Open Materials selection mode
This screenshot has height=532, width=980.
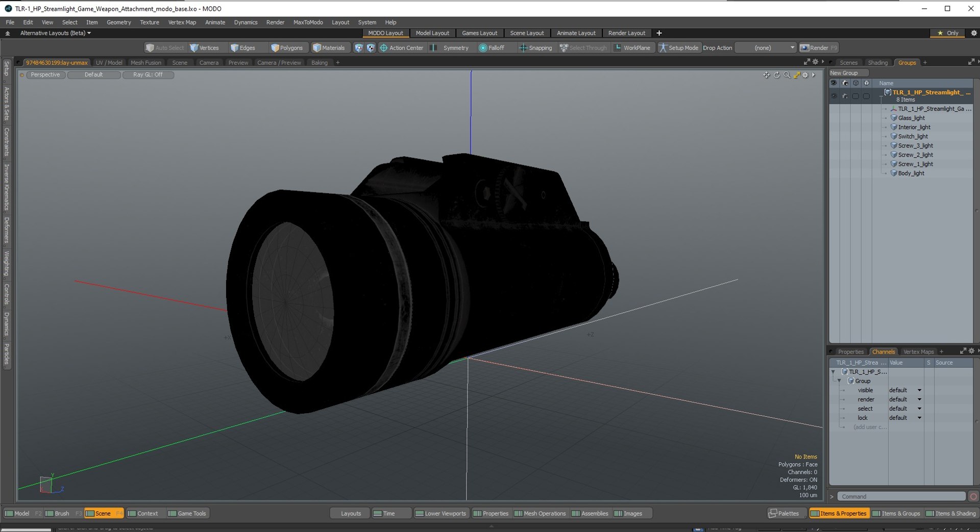pyautogui.click(x=329, y=47)
